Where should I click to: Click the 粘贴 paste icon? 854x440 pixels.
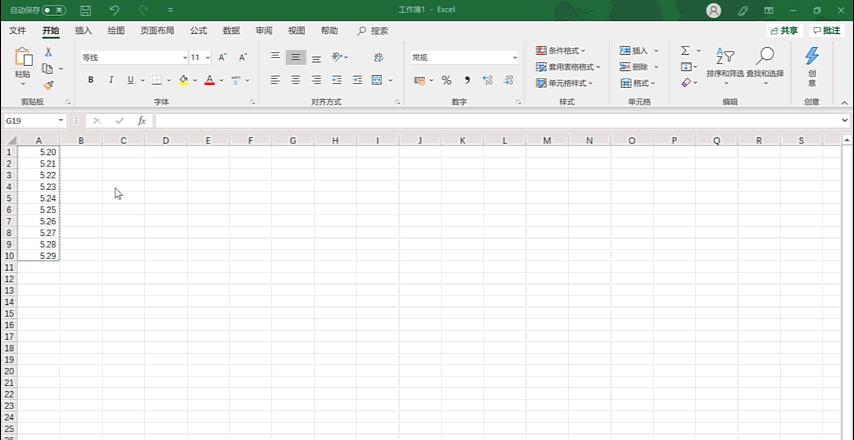[23, 57]
